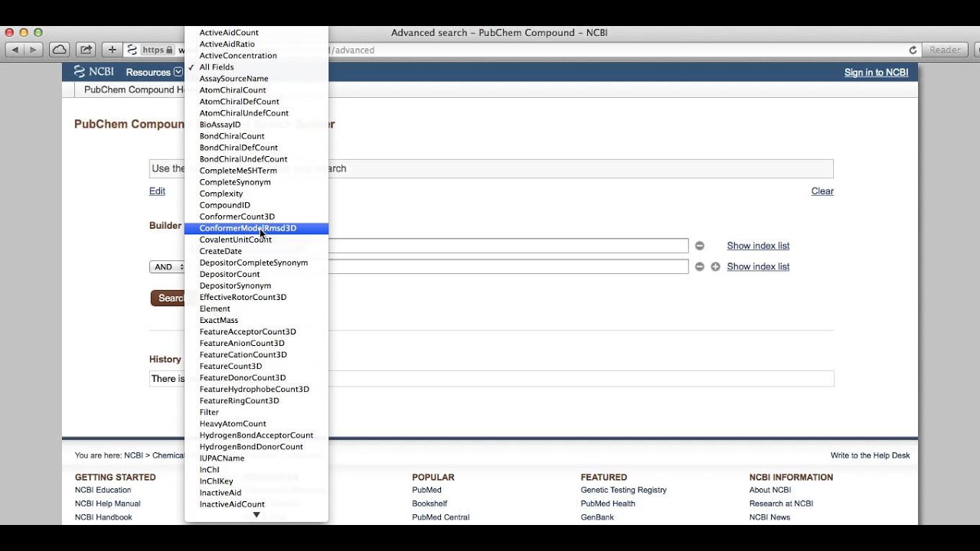Open the AND operator dropdown
The width and height of the screenshot is (980, 551).
click(166, 267)
